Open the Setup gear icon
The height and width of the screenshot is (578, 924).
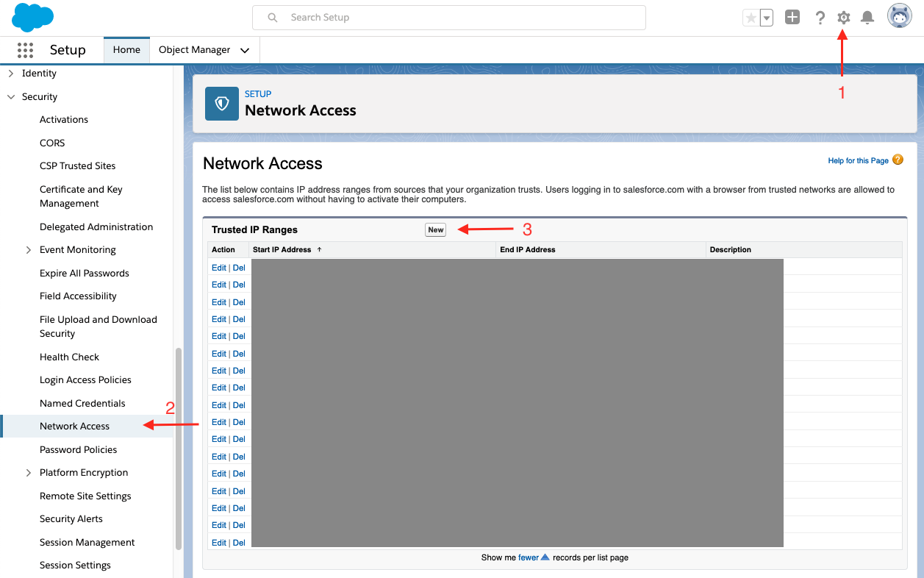pos(844,18)
